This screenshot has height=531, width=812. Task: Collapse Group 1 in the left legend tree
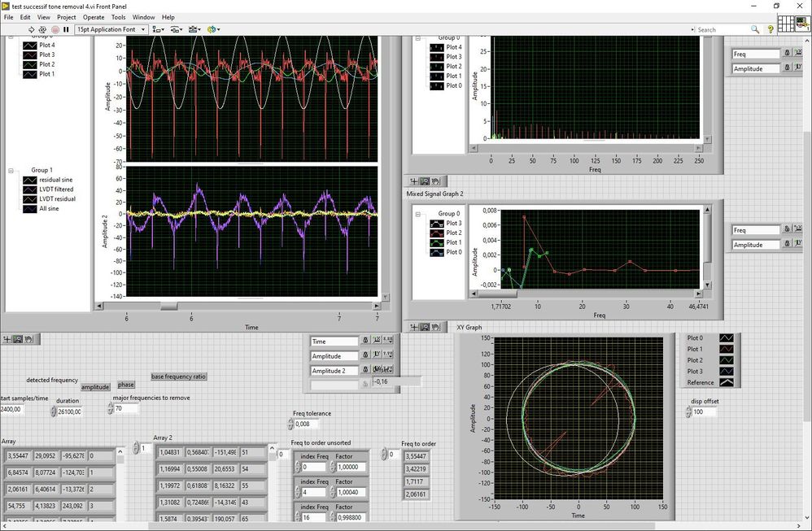click(x=11, y=170)
